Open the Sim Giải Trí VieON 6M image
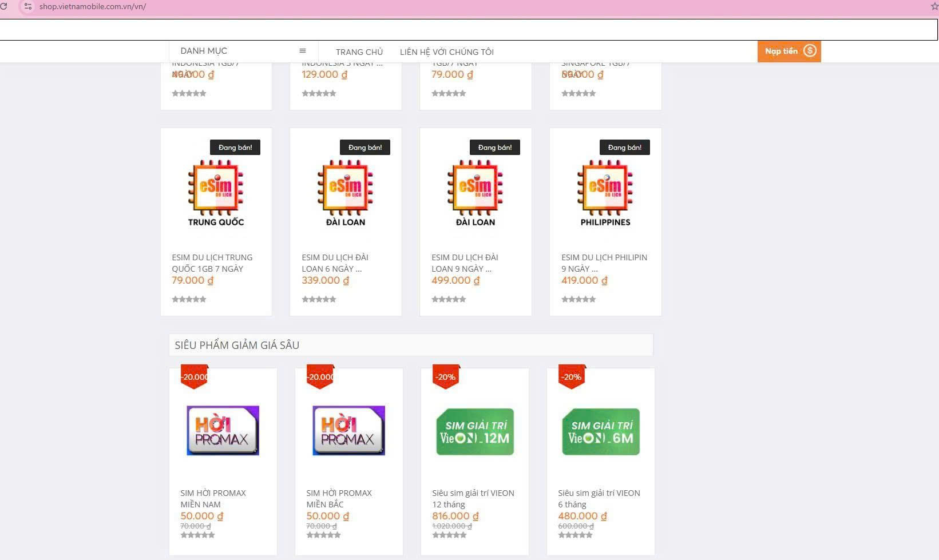Image resolution: width=939 pixels, height=560 pixels. point(601,432)
